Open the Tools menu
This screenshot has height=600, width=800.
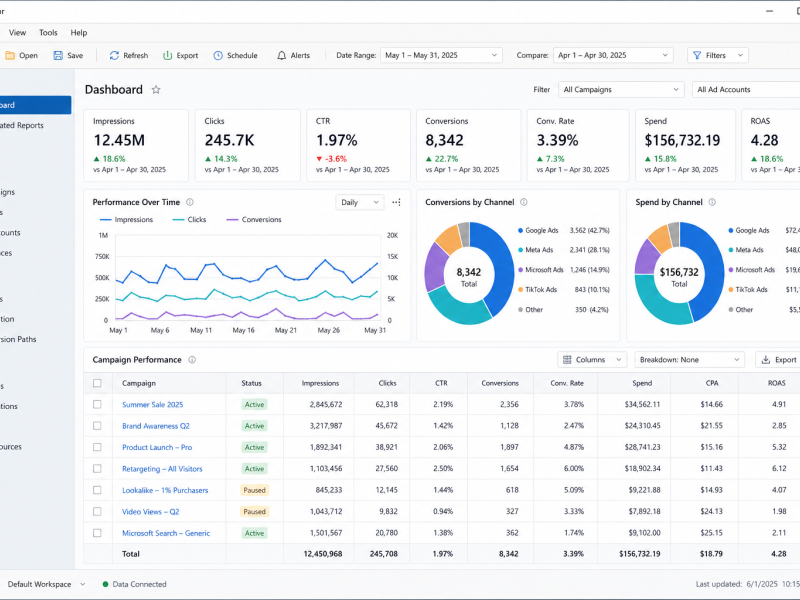(48, 33)
